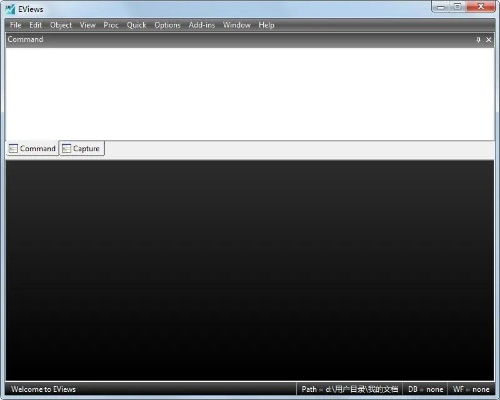Click the EViews logo icon in title bar
The image size is (500, 400).
coord(10,9)
